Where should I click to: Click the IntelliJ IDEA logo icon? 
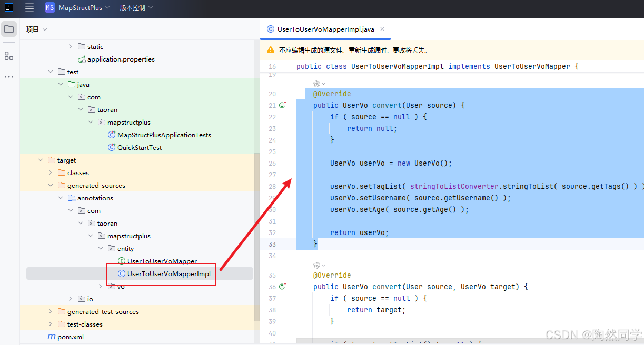tap(9, 7)
